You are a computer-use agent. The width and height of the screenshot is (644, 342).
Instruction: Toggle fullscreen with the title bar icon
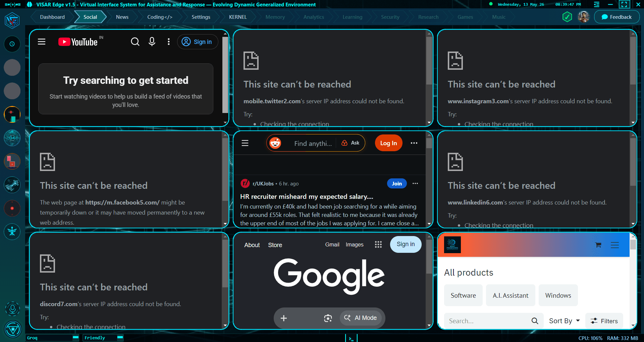pyautogui.click(x=624, y=4)
